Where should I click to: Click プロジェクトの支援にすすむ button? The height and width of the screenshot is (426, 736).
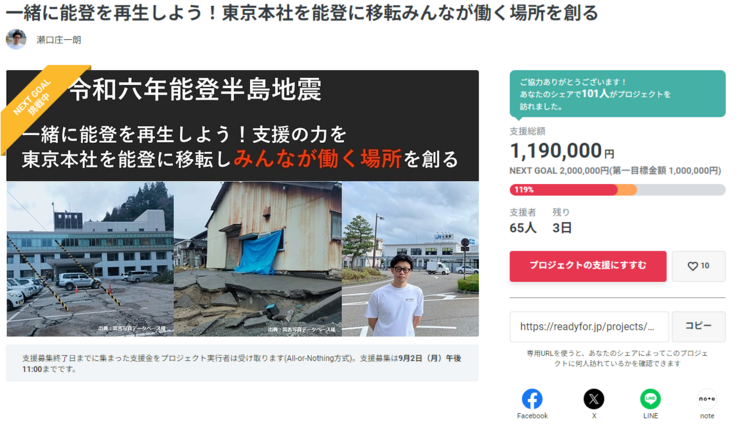coord(588,266)
